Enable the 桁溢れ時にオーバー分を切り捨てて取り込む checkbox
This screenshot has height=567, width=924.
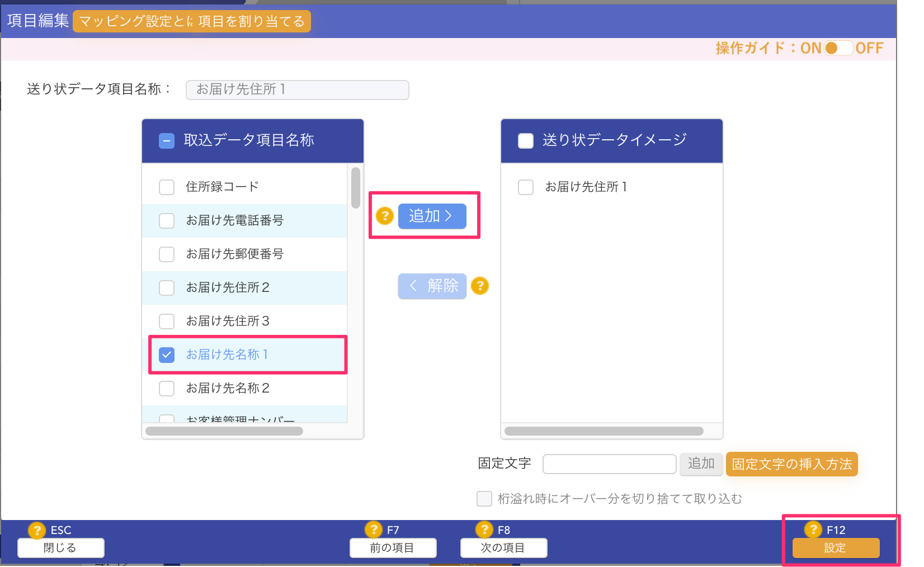coord(484,498)
